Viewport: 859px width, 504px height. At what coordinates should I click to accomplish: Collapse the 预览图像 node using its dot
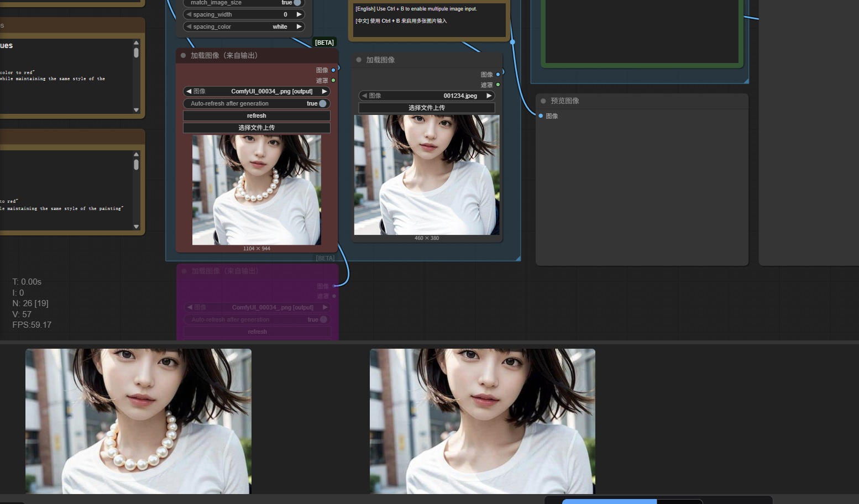tap(543, 101)
